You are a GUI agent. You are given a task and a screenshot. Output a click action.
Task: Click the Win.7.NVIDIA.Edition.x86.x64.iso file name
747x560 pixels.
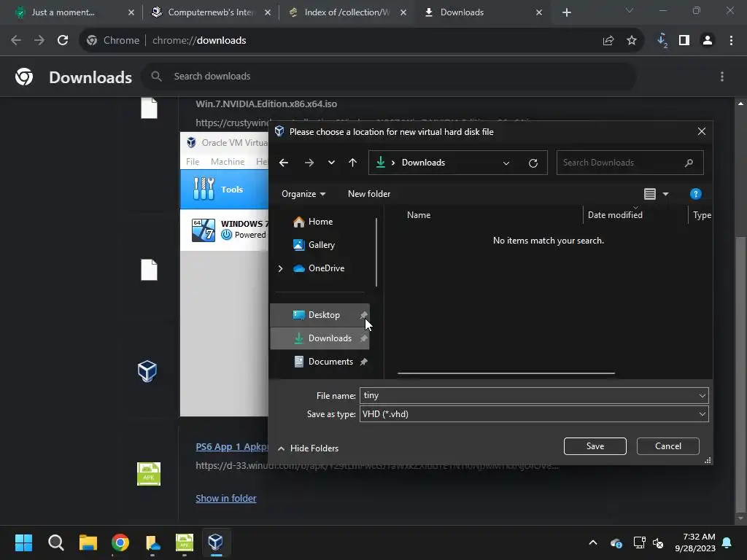click(x=266, y=104)
